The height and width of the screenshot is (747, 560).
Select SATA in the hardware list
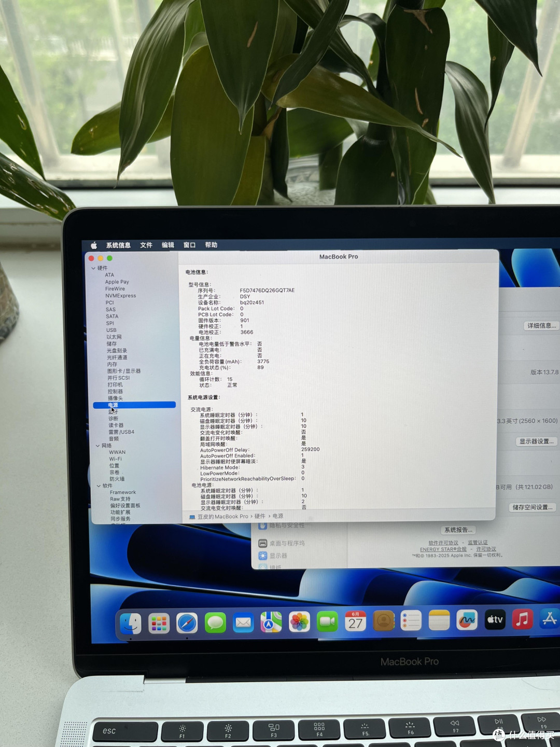click(112, 316)
